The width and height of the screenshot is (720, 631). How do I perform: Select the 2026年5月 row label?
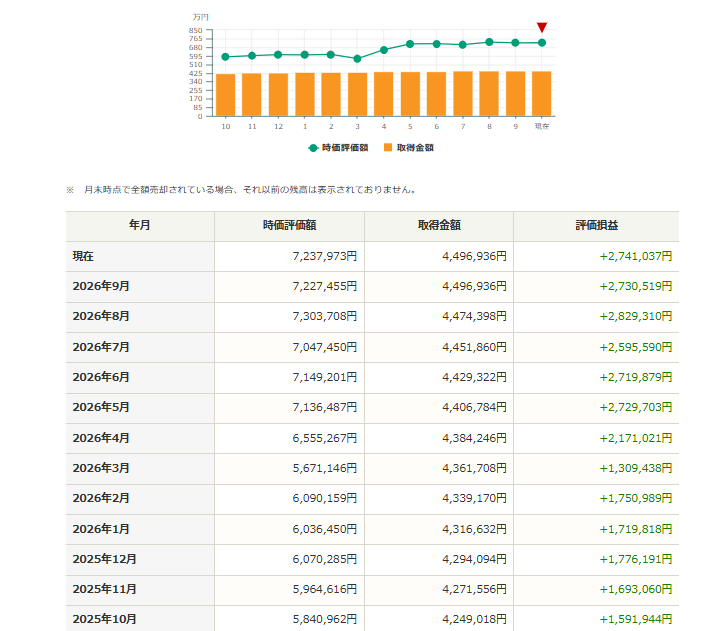101,407
